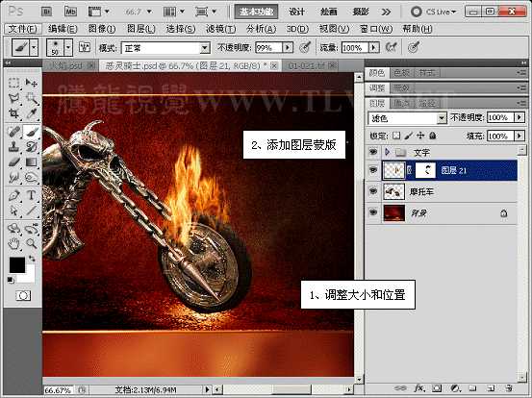
Task: Delete layer using the trash icon
Action: pos(508,387)
